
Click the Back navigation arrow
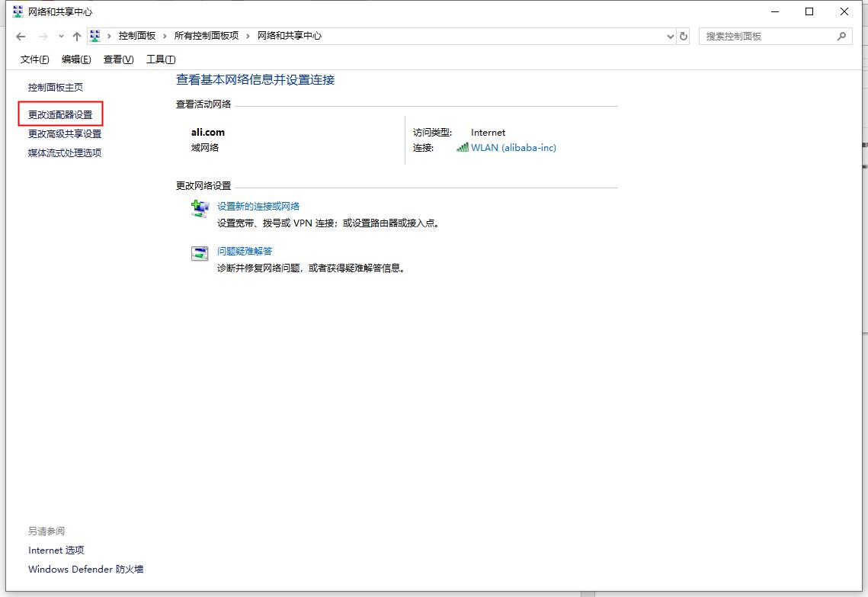21,37
